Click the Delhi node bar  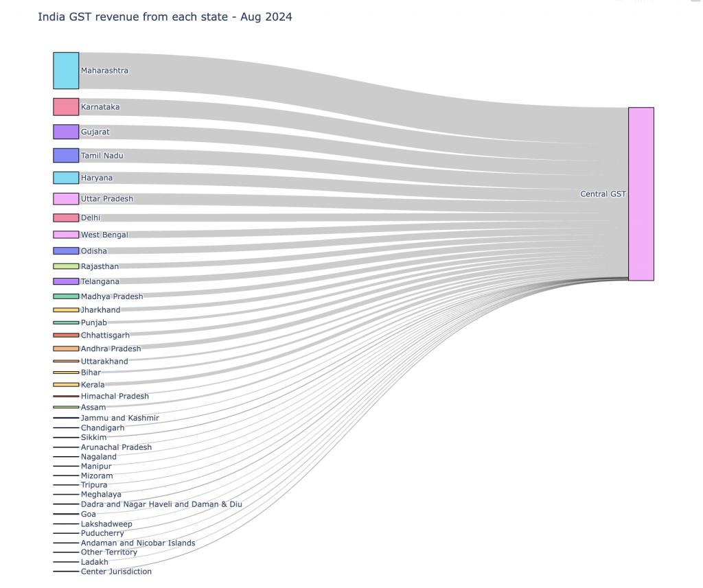(x=66, y=217)
